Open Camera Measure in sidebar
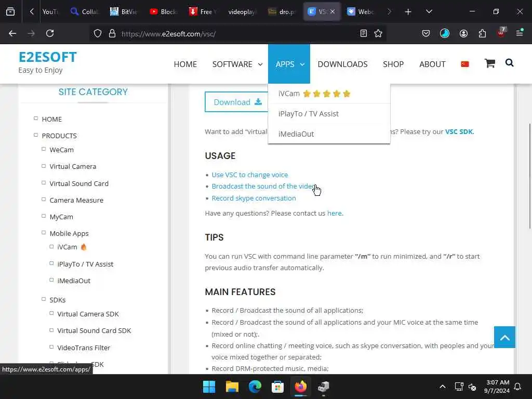Screen dimensions: 532x399 (76, 200)
